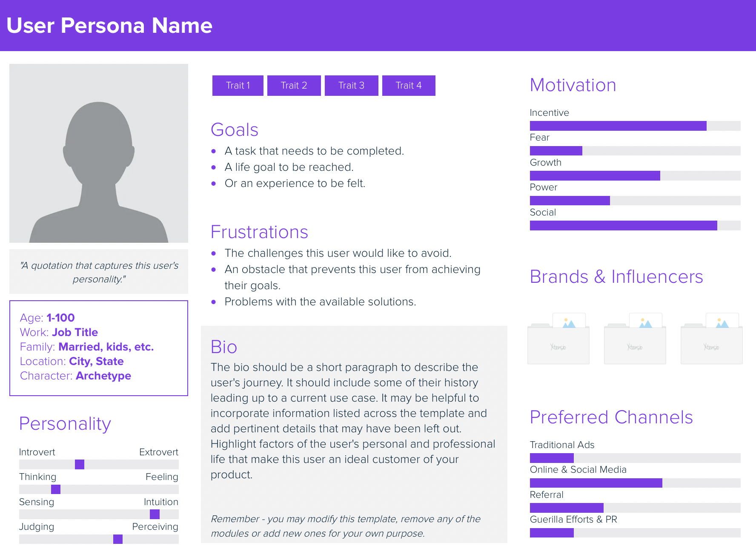Click the Incentive motivation bar

tap(635, 126)
